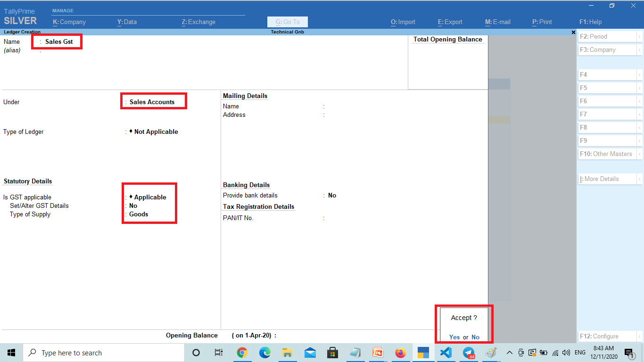Viewport: 644px width, 362px height.
Task: Launch Mozilla Firefox from the taskbar
Action: (x=401, y=353)
